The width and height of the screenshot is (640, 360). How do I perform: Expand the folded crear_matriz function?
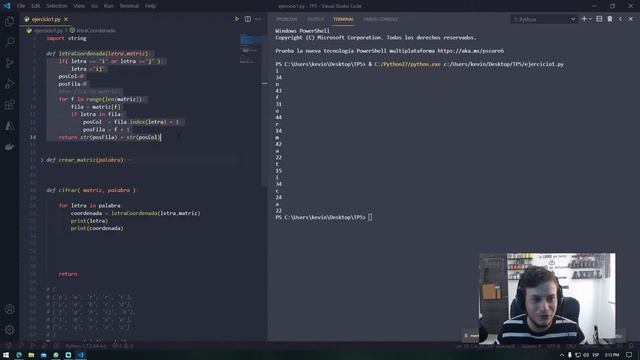coord(42,160)
